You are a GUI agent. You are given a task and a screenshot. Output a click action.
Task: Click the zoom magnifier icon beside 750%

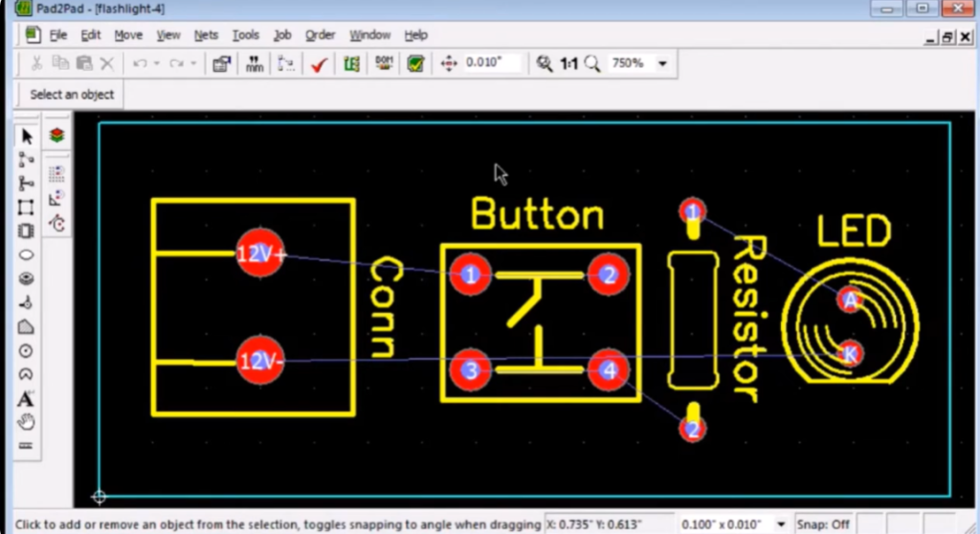(591, 63)
